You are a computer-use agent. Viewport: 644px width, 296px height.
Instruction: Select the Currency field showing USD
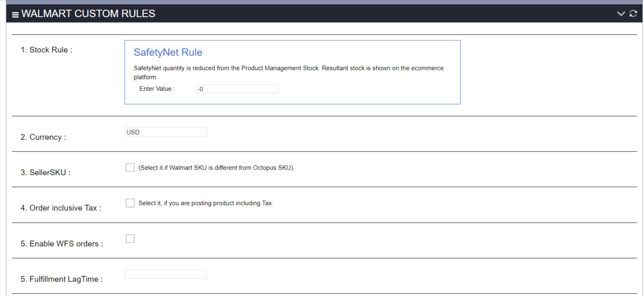pyautogui.click(x=166, y=132)
